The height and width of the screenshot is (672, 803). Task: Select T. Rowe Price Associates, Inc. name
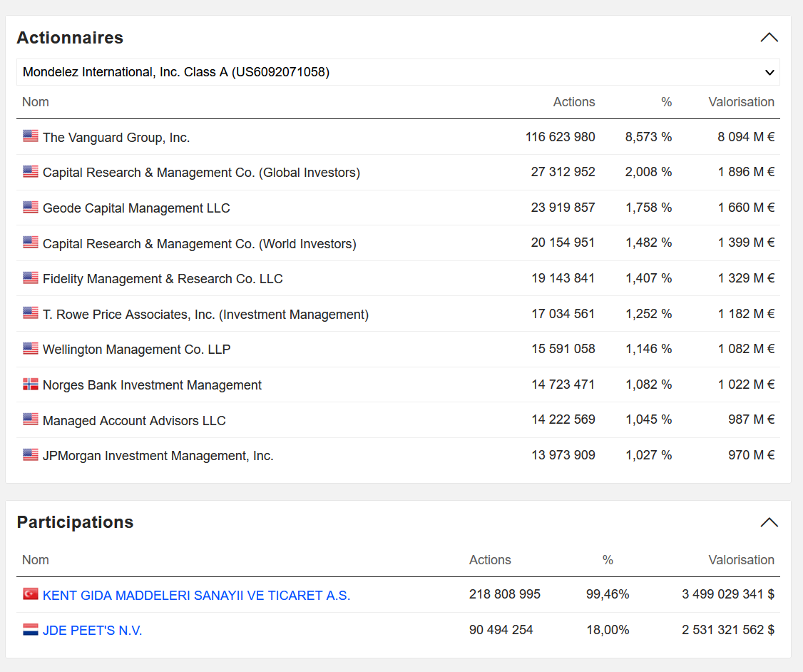click(x=205, y=314)
